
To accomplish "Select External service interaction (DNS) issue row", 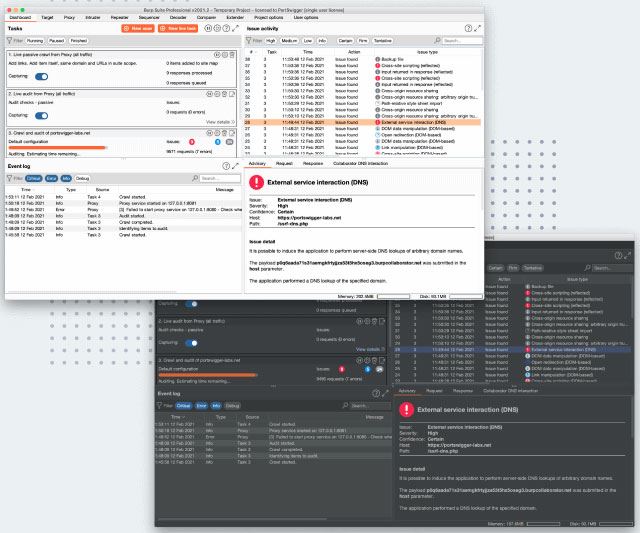I will (362, 122).
